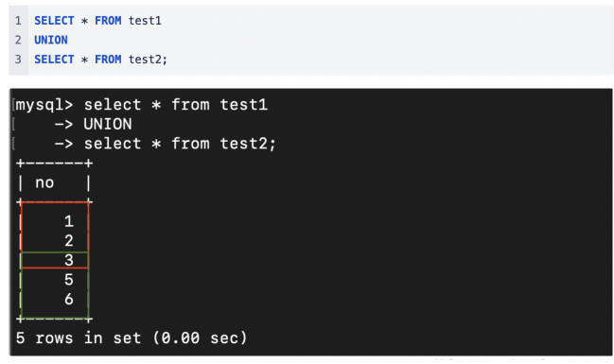Click the first SELECT keyword in the code block
The image size is (614, 364).
coord(54,21)
